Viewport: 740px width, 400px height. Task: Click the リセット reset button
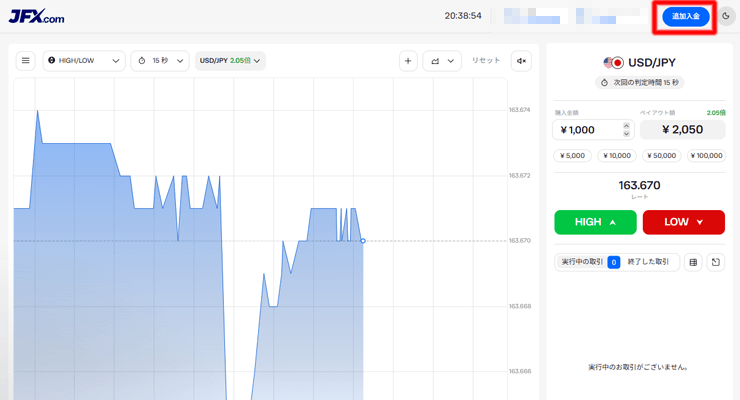[486, 60]
